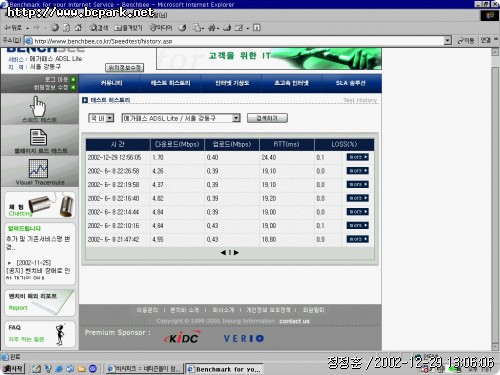Click the previous page arrow under table
500x375 pixels.
click(223, 253)
